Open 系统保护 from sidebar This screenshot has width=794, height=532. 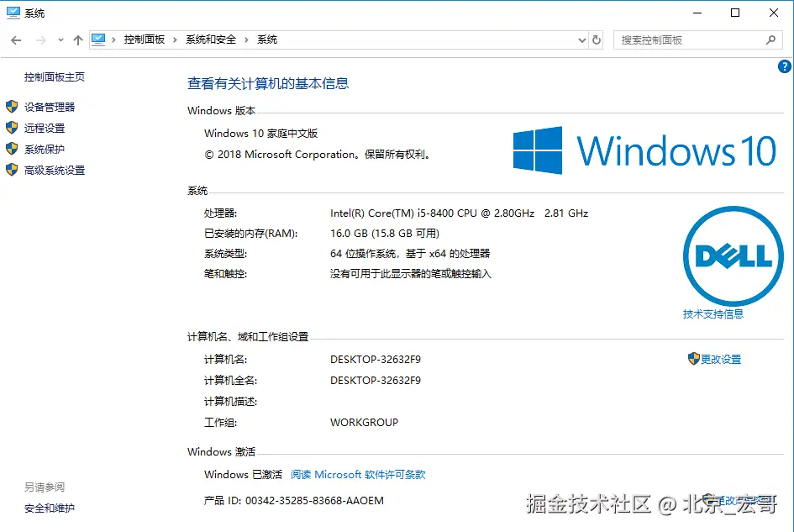pos(45,150)
